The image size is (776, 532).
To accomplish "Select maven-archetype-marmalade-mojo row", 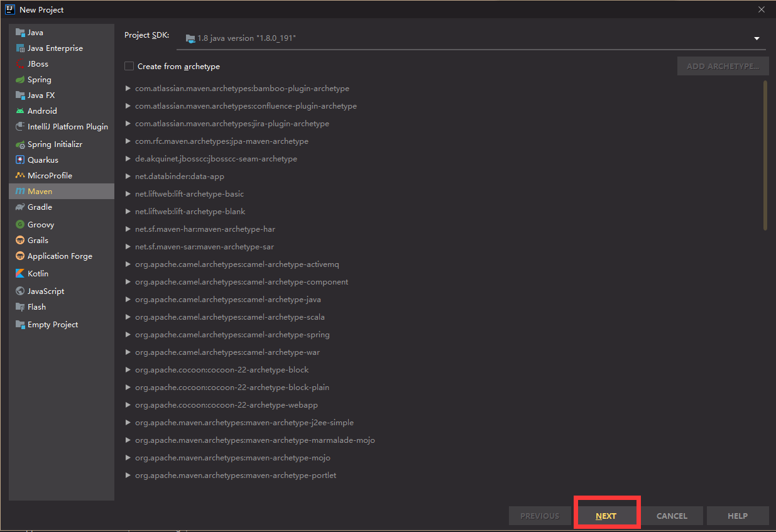I will coord(444,440).
